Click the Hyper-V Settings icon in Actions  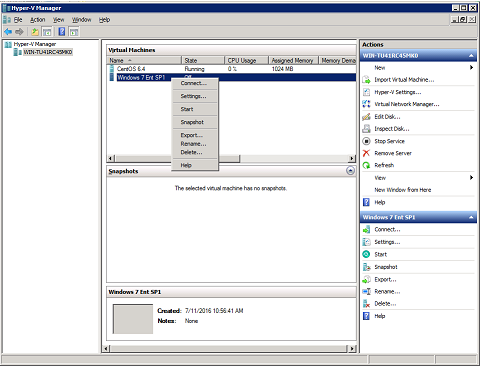(366, 92)
